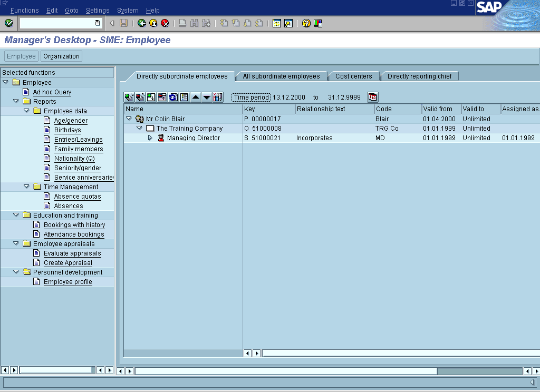Click the Next page icon
Screen dimensions: 540x392
(x=247, y=23)
